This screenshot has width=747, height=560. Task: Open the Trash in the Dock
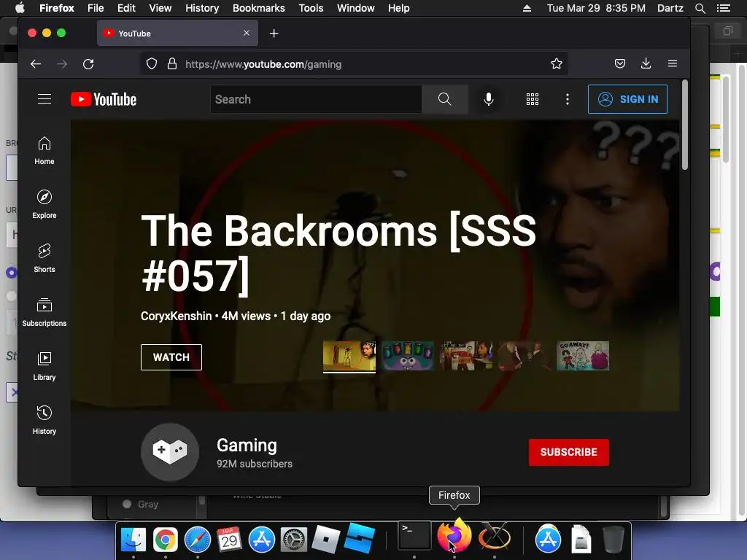click(613, 540)
